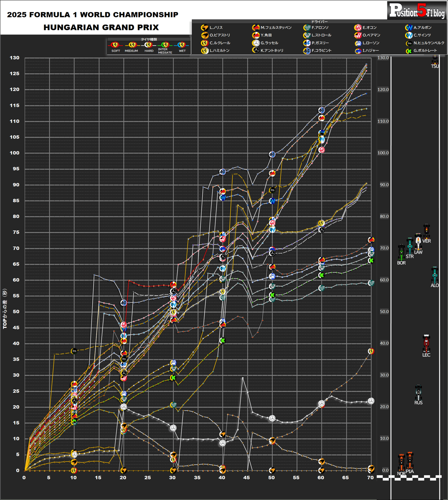The image size is (448, 500).
Task: Select the K.アントネッリ Mercedes legend icon
Action: tap(256, 50)
